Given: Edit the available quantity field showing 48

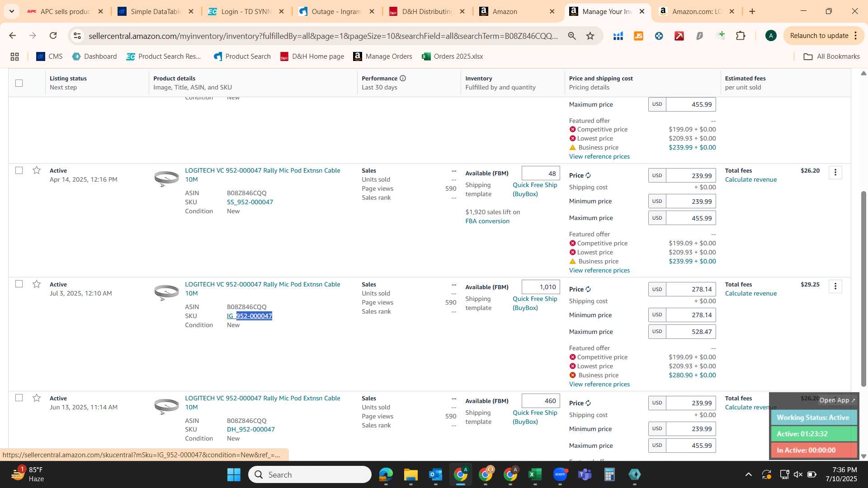Looking at the screenshot, I should pos(541,173).
